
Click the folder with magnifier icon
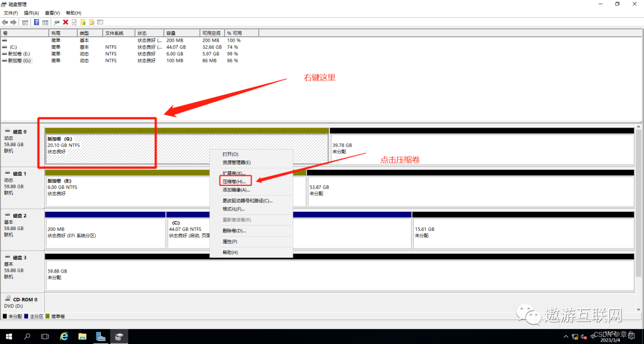92,22
